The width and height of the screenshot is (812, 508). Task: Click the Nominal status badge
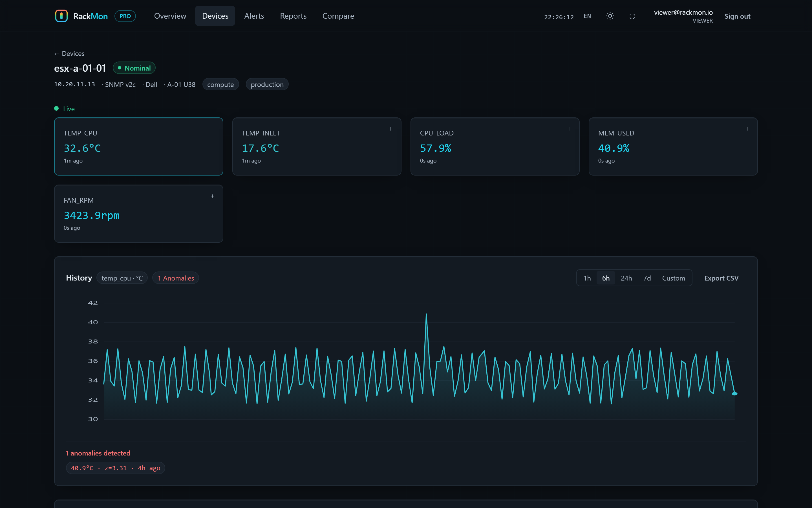point(134,68)
